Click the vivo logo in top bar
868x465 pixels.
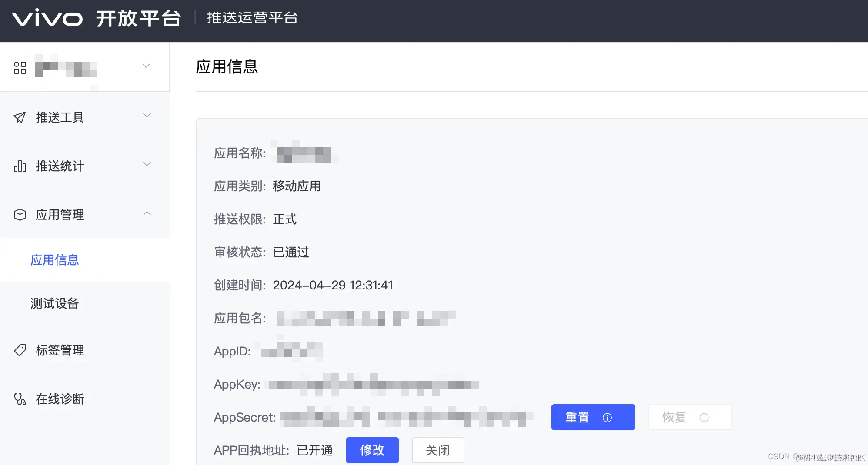(x=48, y=18)
